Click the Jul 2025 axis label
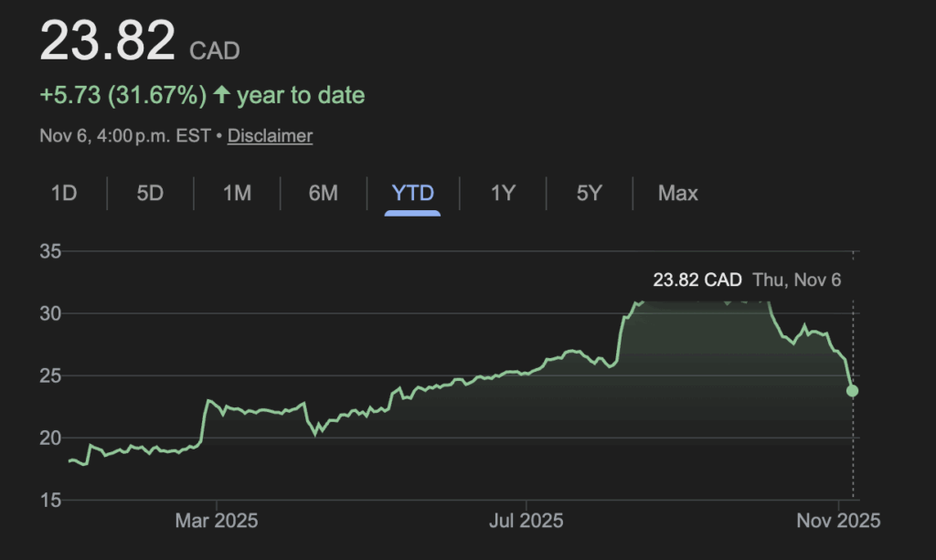Viewport: 936px width, 560px height. tap(526, 522)
